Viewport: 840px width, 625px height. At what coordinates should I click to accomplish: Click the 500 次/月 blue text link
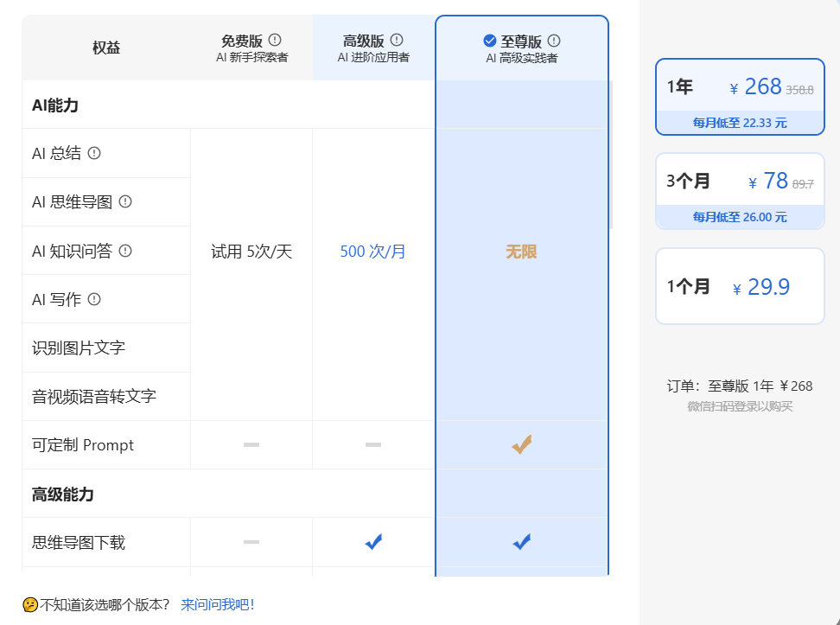coord(372,251)
